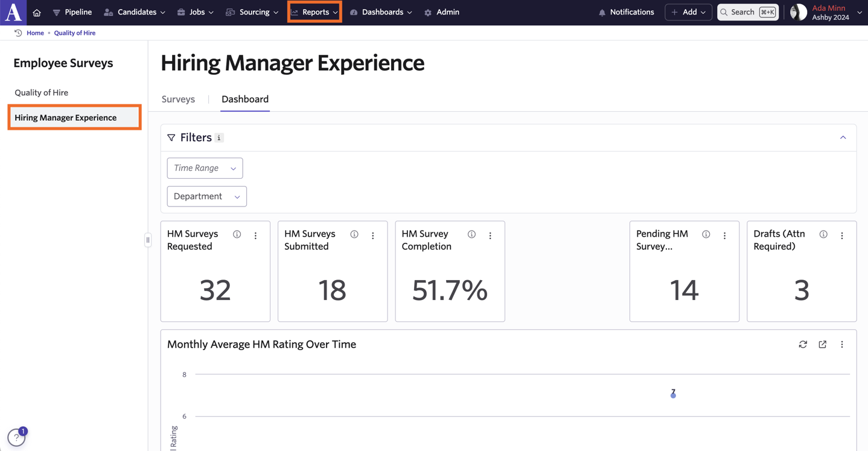Open the Dashboards menu

click(x=381, y=12)
